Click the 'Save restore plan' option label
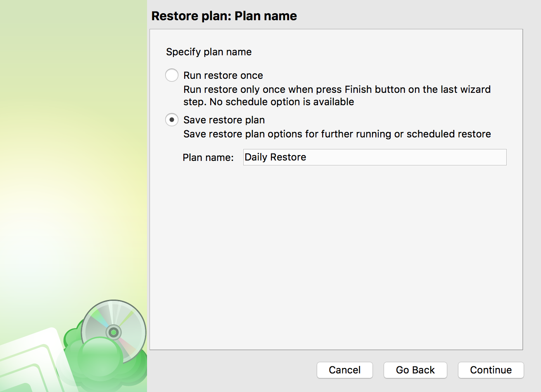The image size is (541, 392). coord(224,120)
